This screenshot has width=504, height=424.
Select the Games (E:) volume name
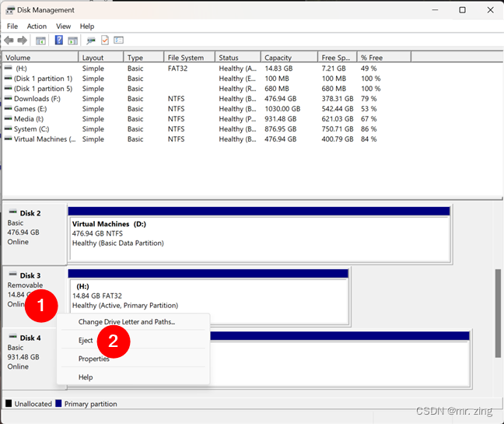30,109
